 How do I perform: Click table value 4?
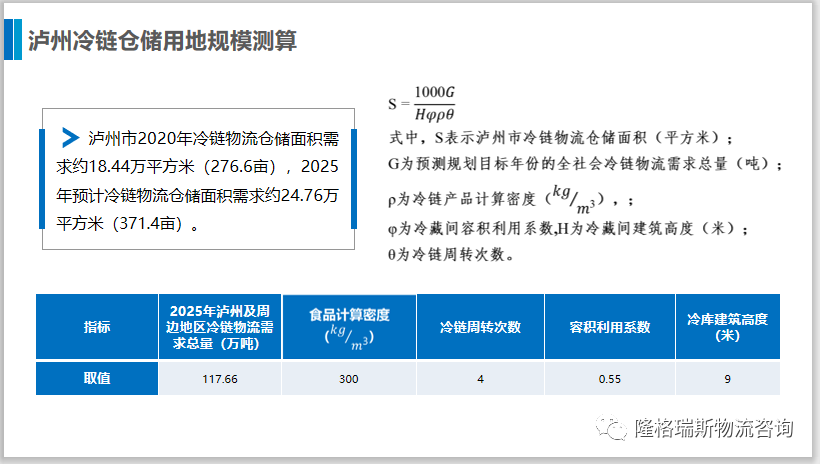click(481, 378)
